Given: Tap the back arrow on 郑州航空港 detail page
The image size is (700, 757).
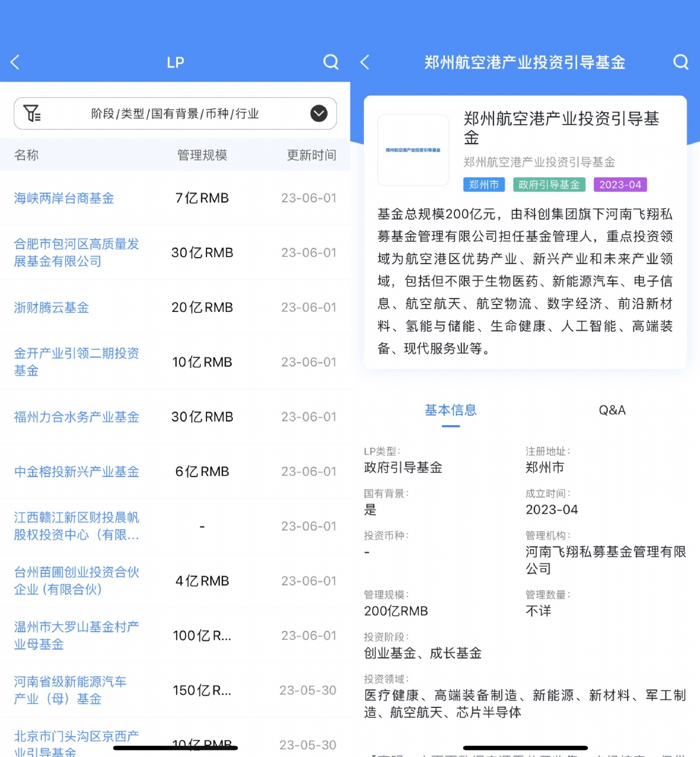Looking at the screenshot, I should click(x=365, y=63).
